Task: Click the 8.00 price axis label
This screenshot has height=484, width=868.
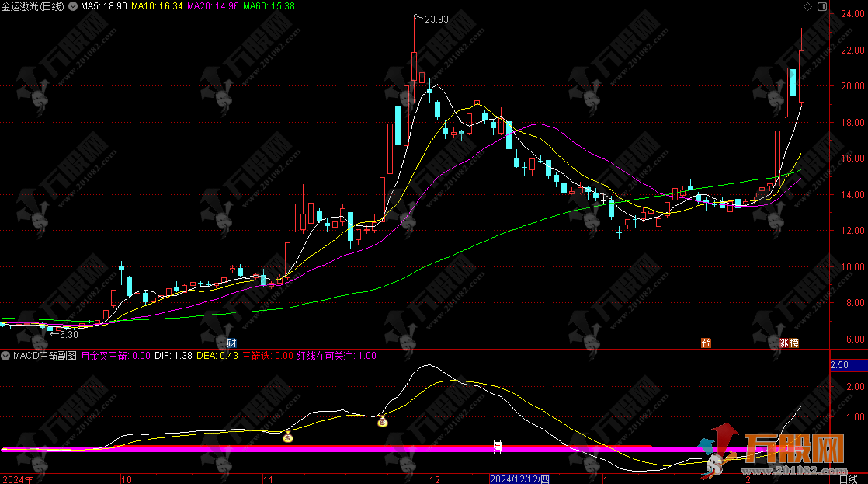Action: (x=856, y=303)
